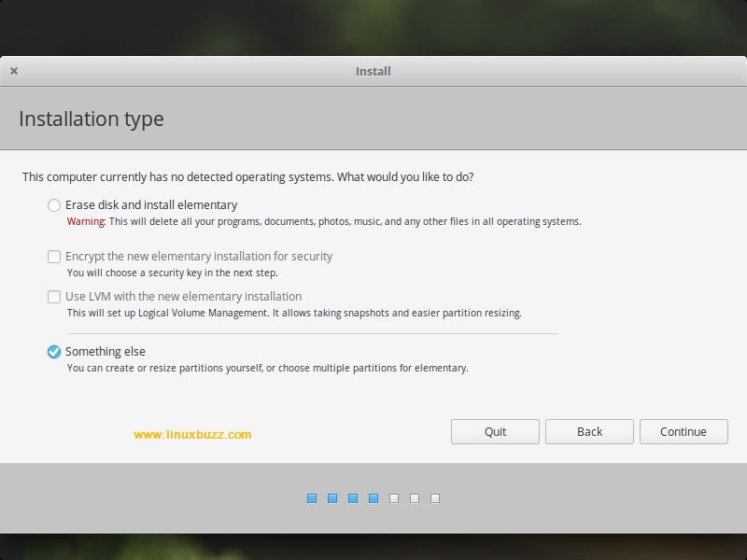Click the Logical Volume Management description text

coord(294,313)
